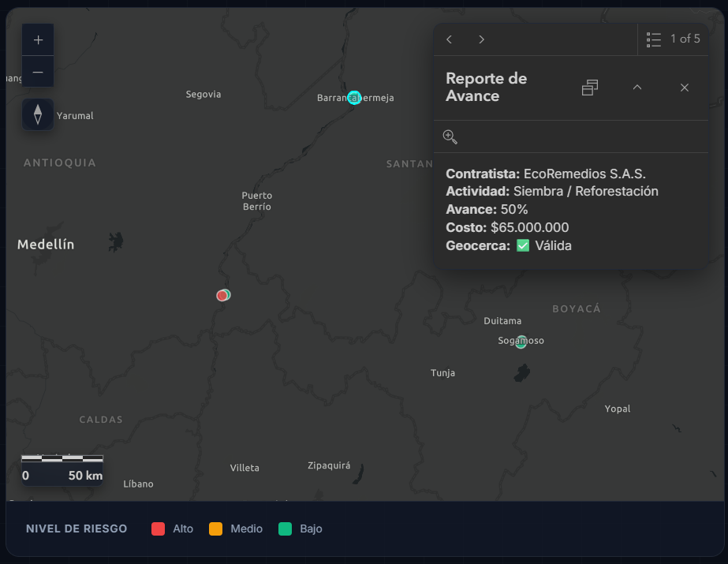
Task: Select the green marker at Barrancabermeja
Action: click(354, 97)
